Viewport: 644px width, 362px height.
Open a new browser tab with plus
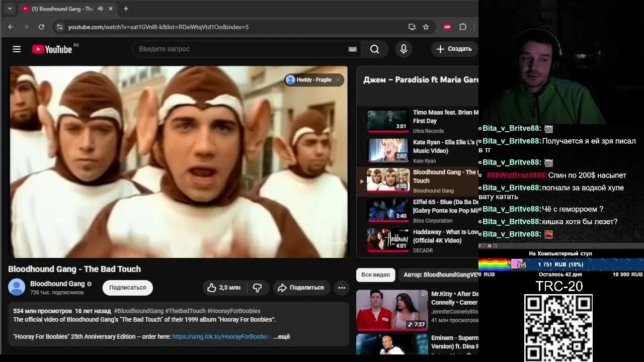click(126, 9)
